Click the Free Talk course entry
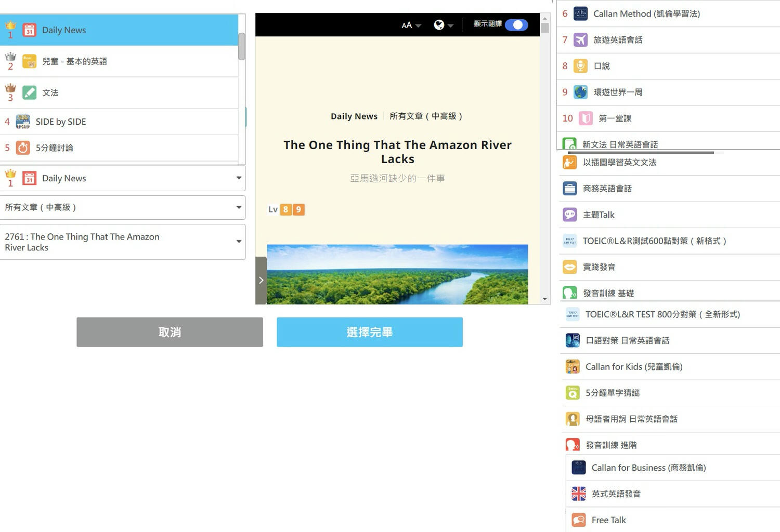Image resolution: width=780 pixels, height=532 pixels. (673, 520)
